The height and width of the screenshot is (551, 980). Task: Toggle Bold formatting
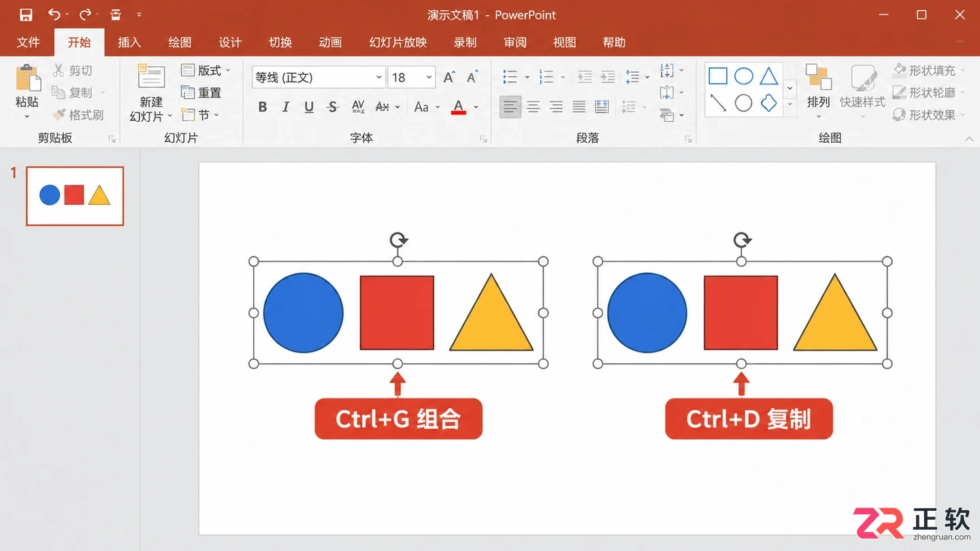coord(263,107)
